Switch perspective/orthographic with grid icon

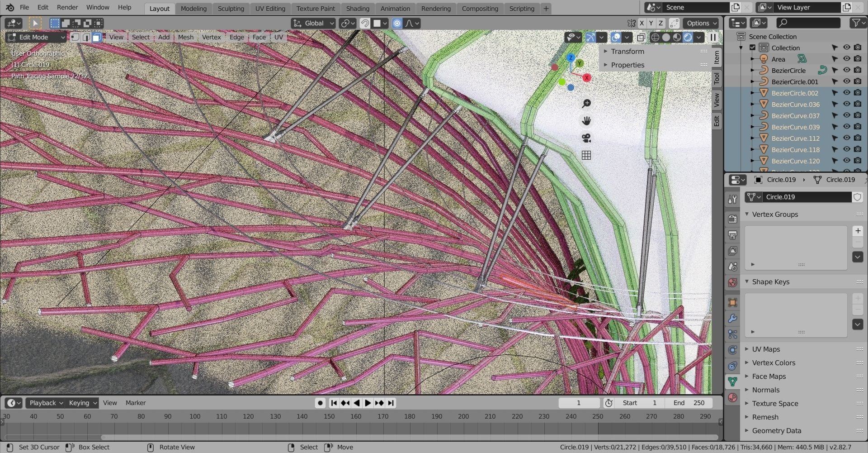(586, 155)
